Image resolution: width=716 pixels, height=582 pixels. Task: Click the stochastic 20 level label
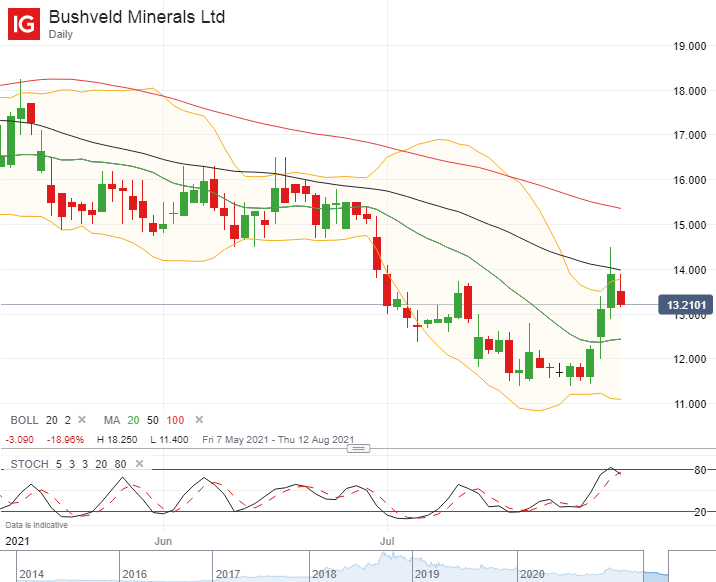pyautogui.click(x=700, y=512)
